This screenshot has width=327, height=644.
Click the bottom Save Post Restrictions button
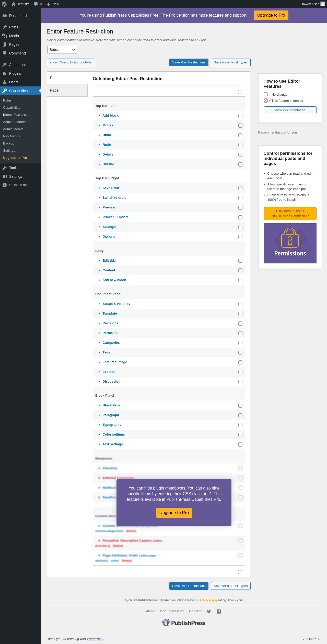[x=189, y=586]
